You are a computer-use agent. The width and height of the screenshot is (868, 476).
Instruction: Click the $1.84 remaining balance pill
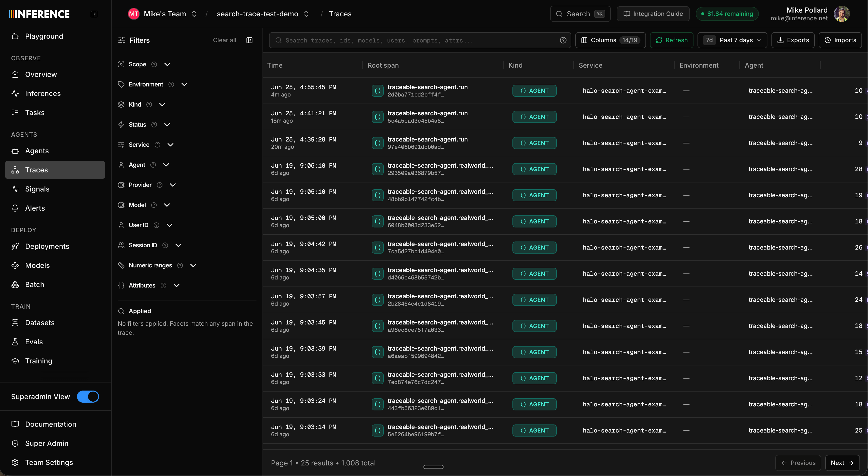pos(727,14)
